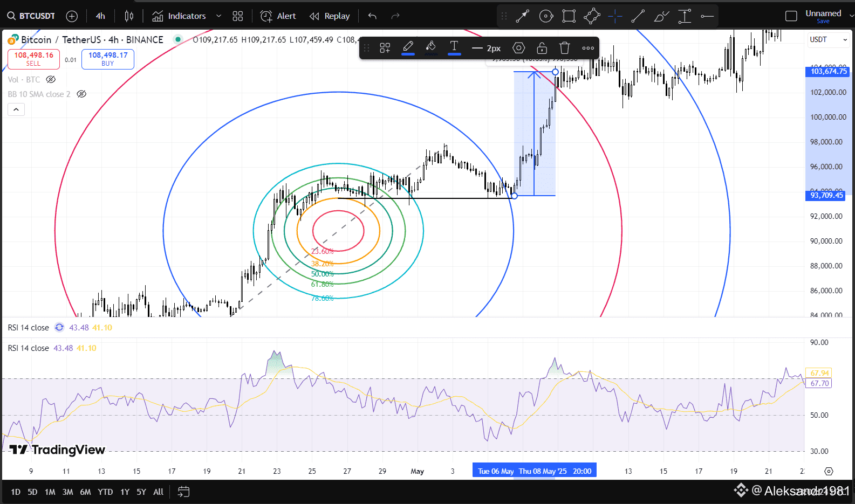The width and height of the screenshot is (855, 504).
Task: Select the rectangle drawing tool
Action: tap(569, 16)
